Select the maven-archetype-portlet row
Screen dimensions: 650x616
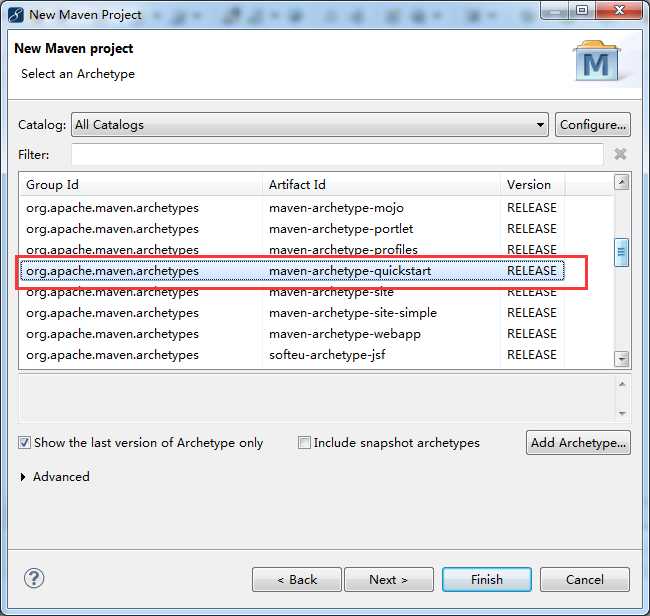292,229
